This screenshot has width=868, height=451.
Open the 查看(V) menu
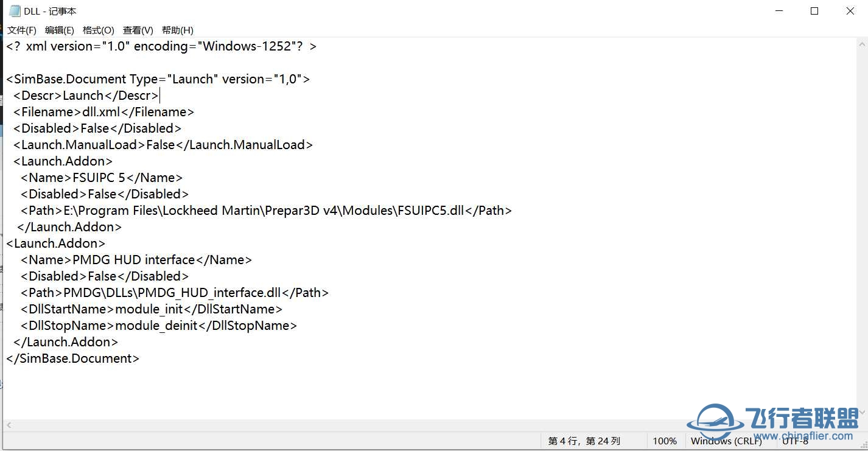138,30
